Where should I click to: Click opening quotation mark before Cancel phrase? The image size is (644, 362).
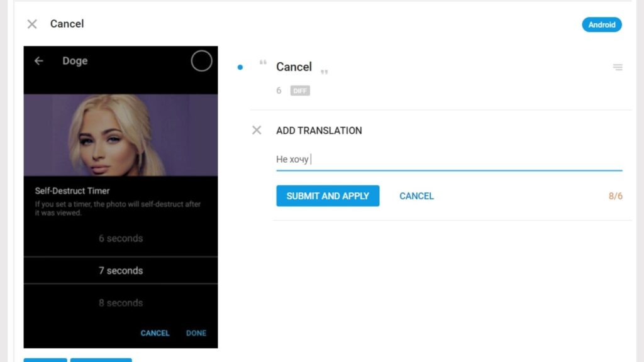click(263, 64)
